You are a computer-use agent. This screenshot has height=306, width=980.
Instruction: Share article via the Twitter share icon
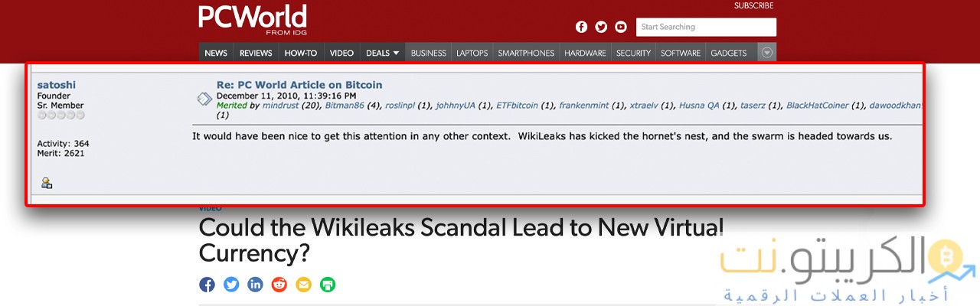point(231,285)
